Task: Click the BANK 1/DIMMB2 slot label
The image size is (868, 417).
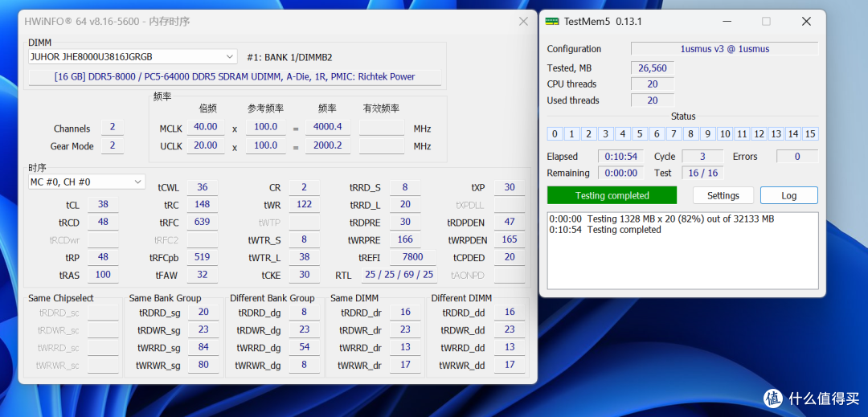Action: point(289,57)
